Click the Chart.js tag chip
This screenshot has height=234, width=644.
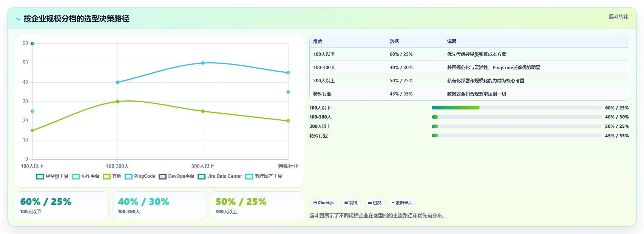coord(323,203)
